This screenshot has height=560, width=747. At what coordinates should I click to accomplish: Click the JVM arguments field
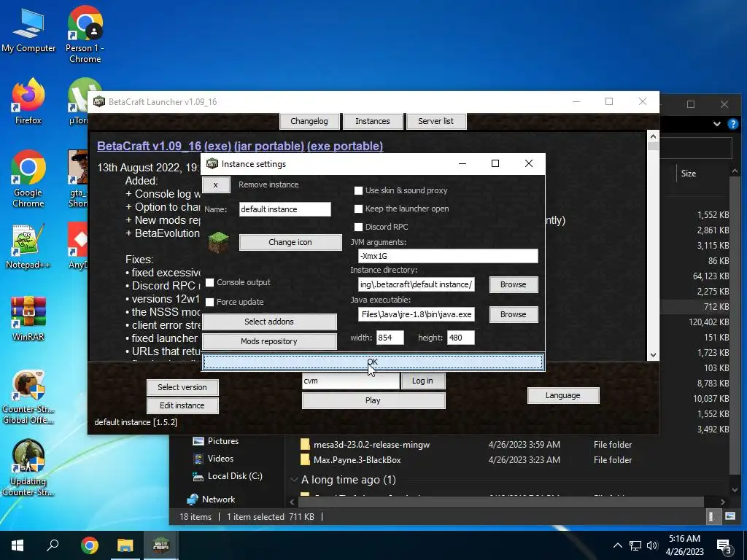[448, 256]
